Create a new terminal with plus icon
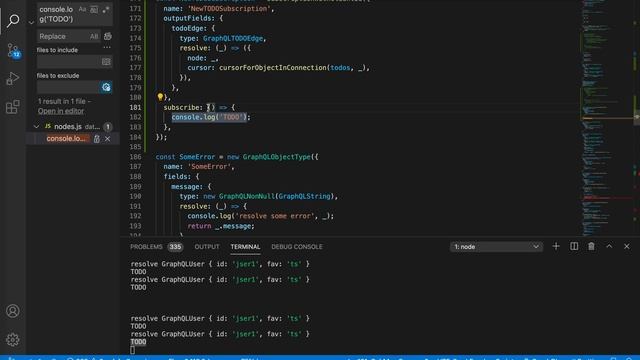The height and width of the screenshot is (360, 640). (x=556, y=246)
